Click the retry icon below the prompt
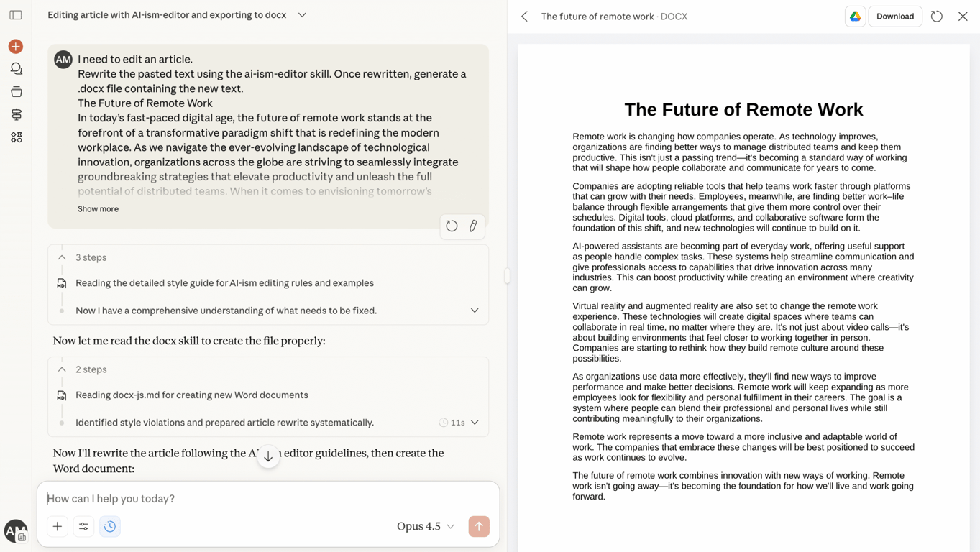The image size is (980, 552). coord(452,225)
